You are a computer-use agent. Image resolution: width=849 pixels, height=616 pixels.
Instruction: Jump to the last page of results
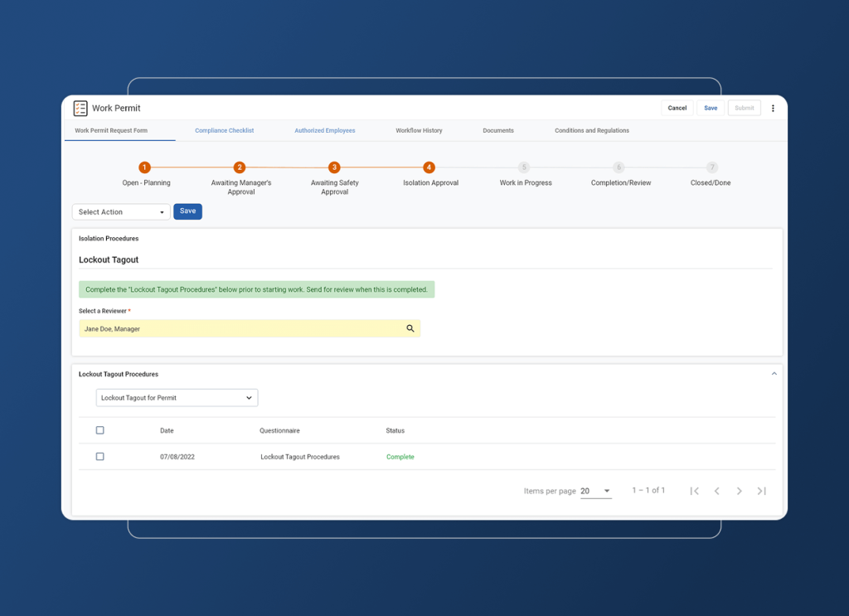coord(761,491)
